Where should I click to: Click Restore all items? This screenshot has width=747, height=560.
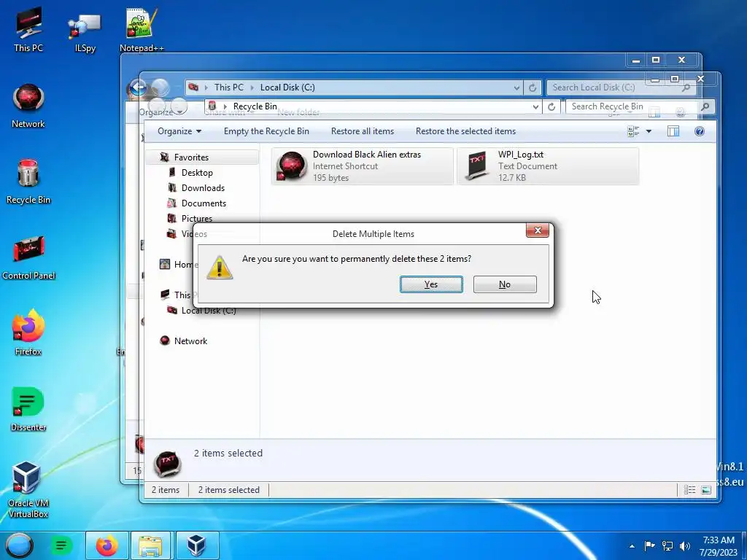click(x=363, y=131)
